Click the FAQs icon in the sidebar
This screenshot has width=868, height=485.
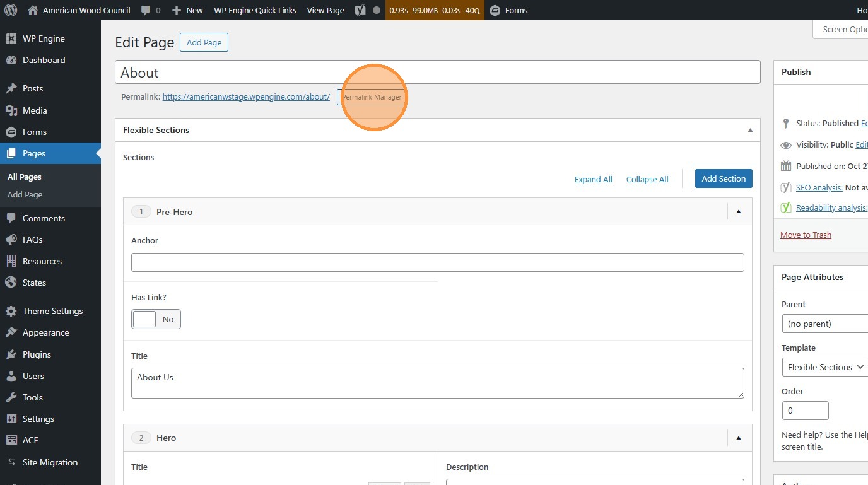point(11,240)
